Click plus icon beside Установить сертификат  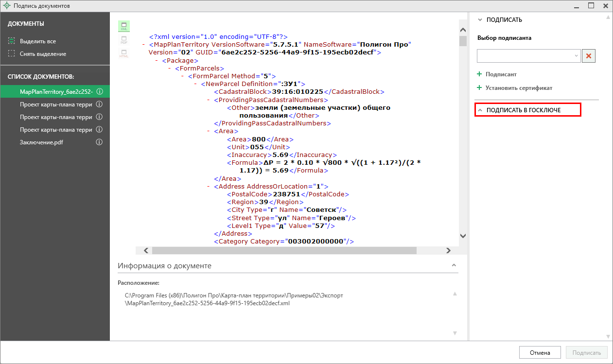[x=479, y=88]
